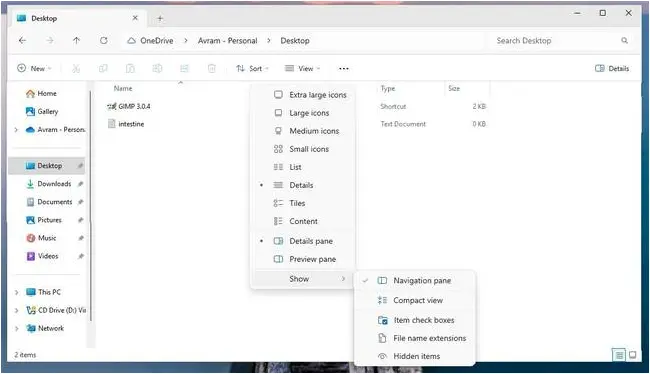650x374 pixels.
Task: Click Desktop in the address breadcrumb
Action: pyautogui.click(x=295, y=41)
